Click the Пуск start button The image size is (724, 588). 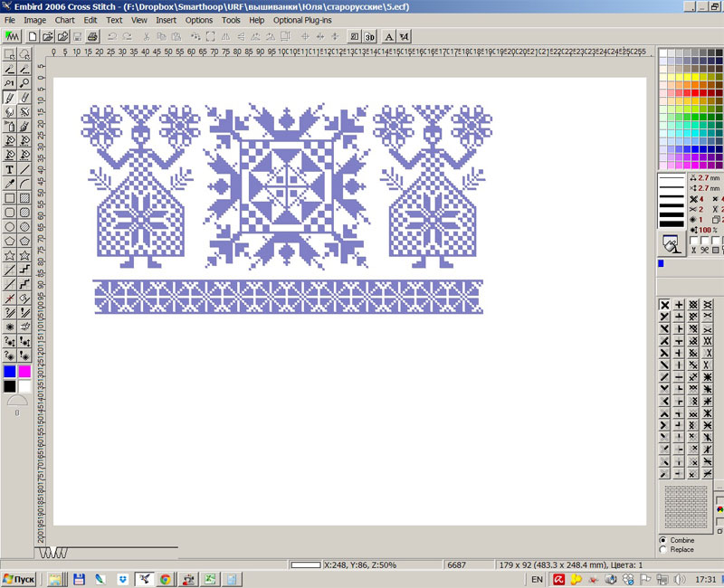click(x=18, y=579)
